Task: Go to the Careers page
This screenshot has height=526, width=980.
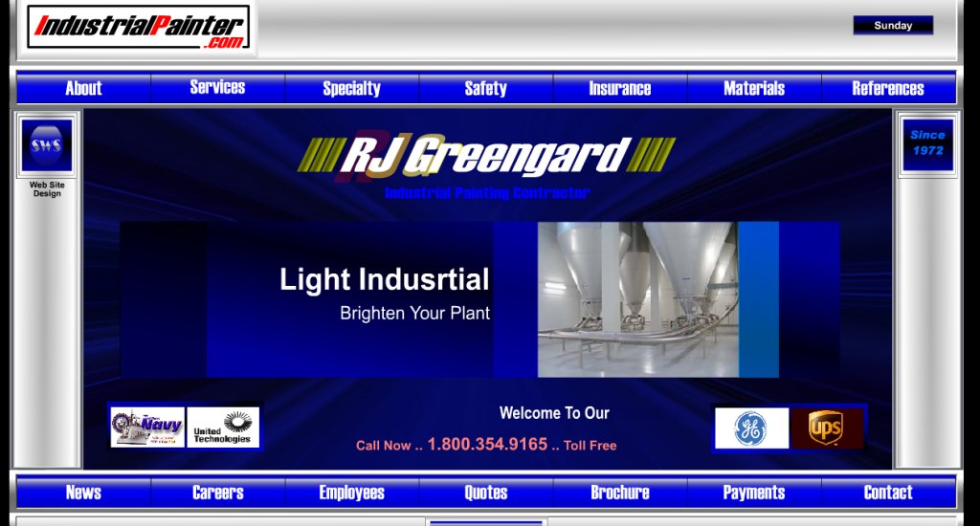Action: click(x=217, y=493)
